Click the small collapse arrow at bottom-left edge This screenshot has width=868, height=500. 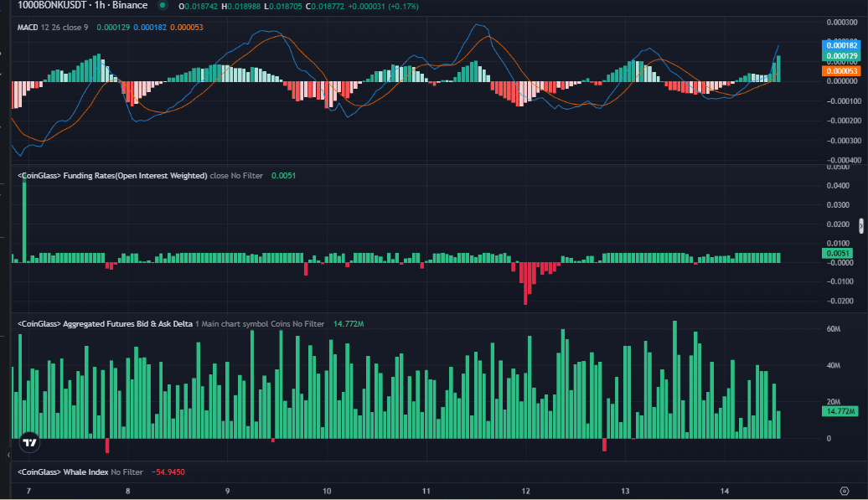(x=9, y=456)
